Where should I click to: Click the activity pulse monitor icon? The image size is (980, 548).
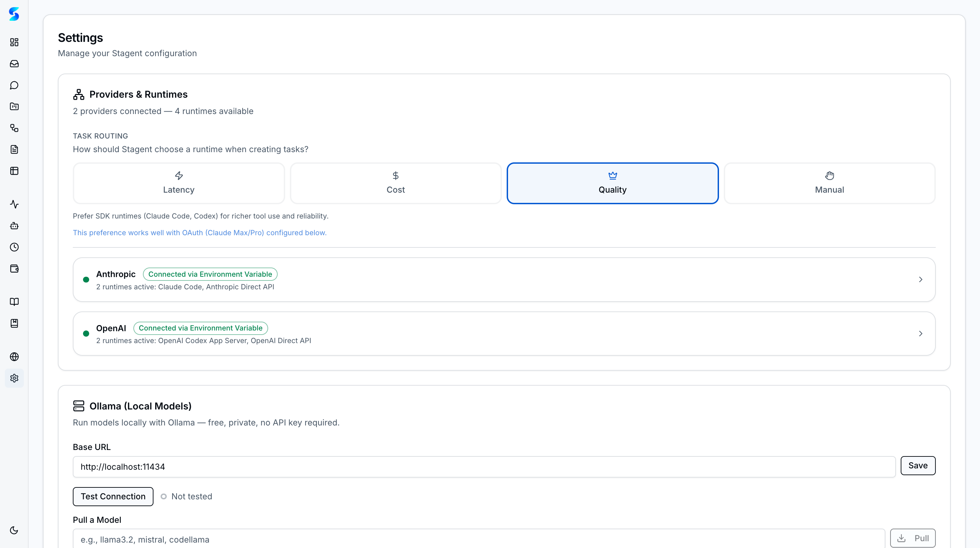14,204
